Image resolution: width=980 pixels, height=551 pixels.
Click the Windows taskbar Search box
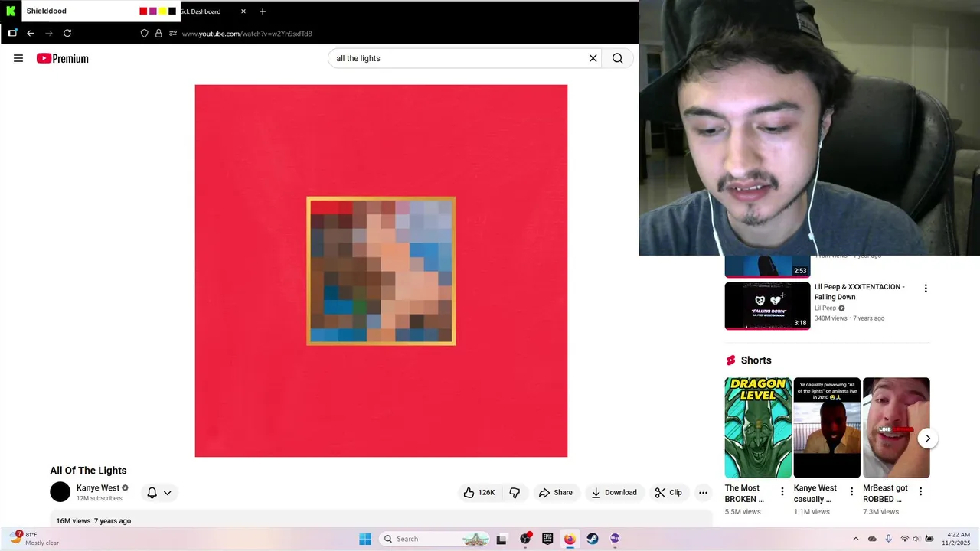tap(435, 539)
